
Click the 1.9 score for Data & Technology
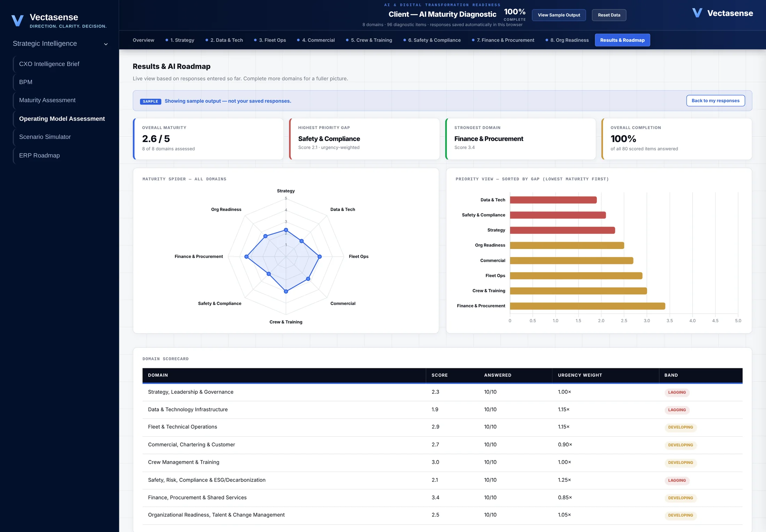coord(435,410)
